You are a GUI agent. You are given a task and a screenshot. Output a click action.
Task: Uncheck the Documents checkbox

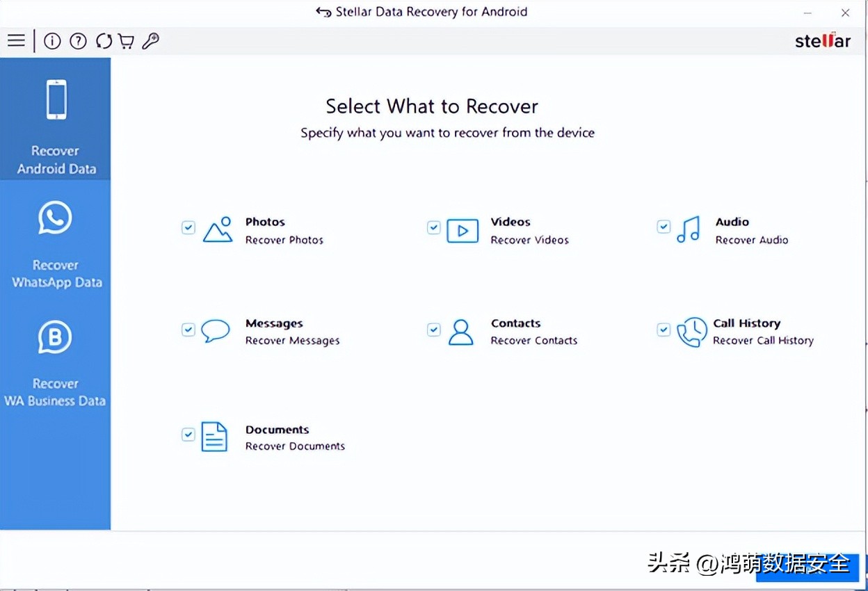188,435
